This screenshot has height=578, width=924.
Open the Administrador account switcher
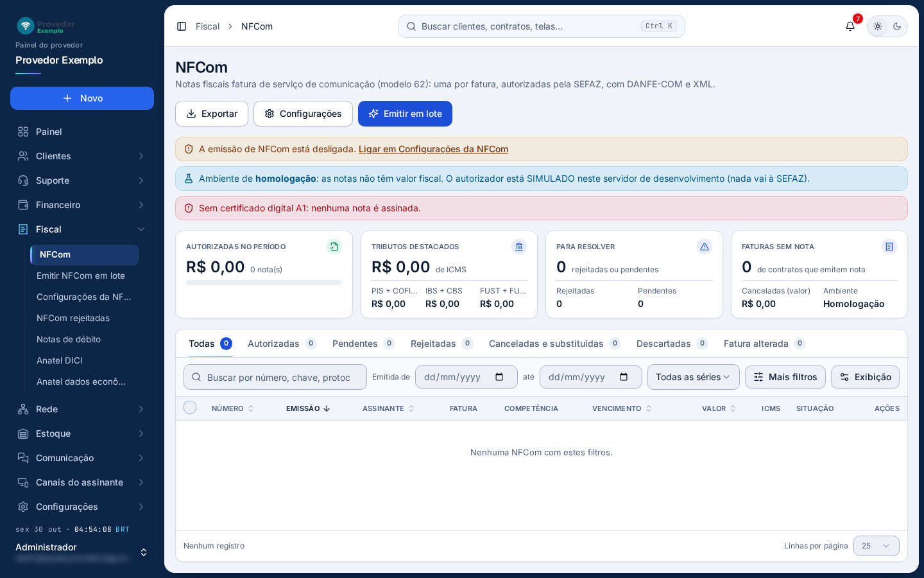pyautogui.click(x=82, y=552)
